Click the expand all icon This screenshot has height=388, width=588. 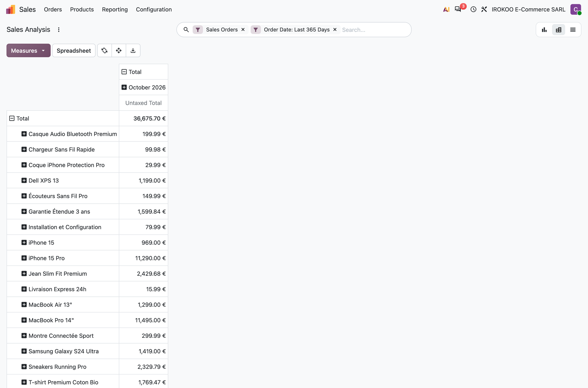[x=119, y=51]
